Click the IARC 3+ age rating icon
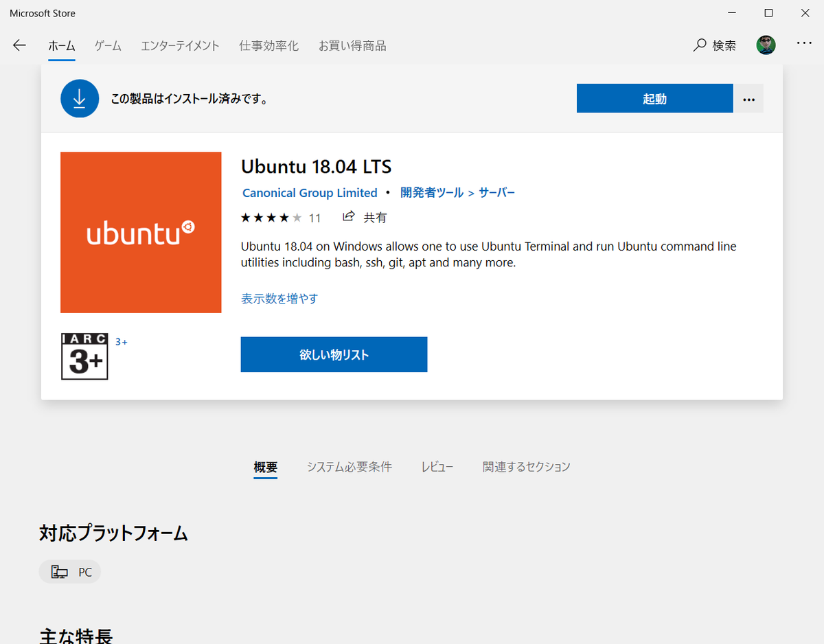 (x=84, y=356)
